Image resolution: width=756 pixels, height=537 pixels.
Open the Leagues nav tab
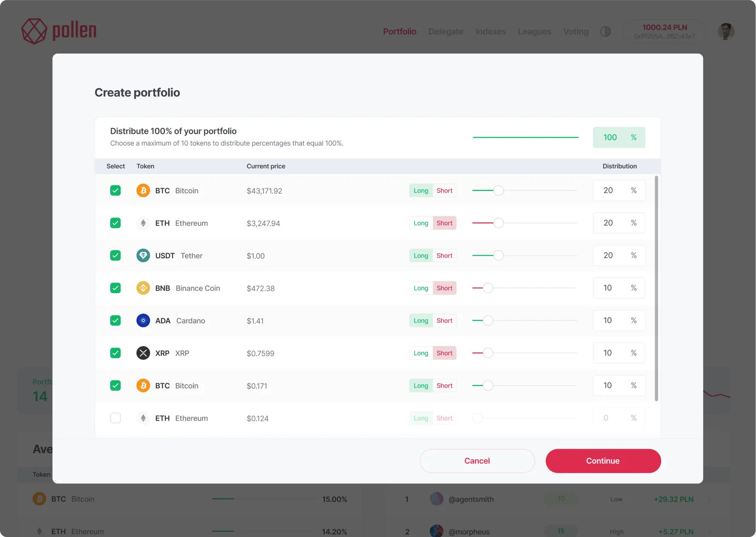(534, 31)
